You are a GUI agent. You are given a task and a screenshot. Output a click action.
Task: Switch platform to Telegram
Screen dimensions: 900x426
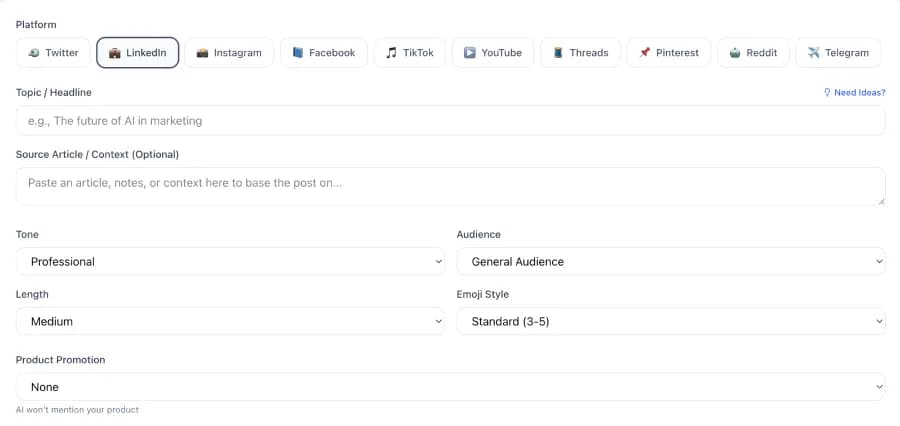838,53
